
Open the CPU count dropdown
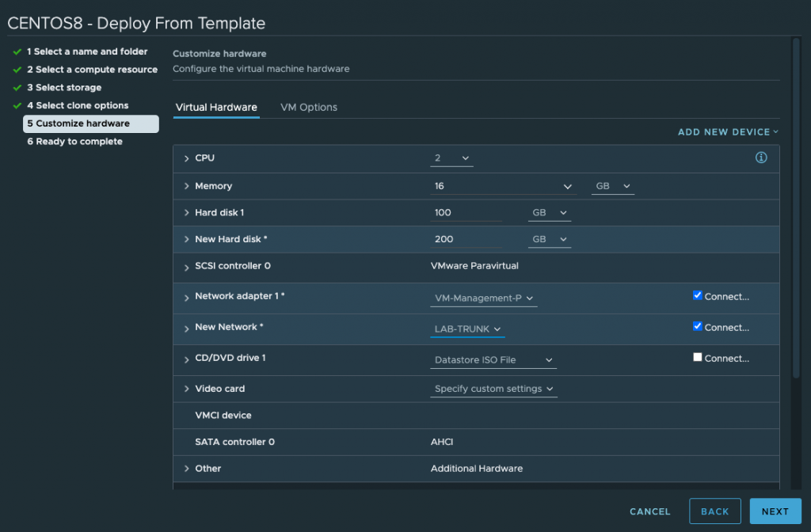[451, 158]
